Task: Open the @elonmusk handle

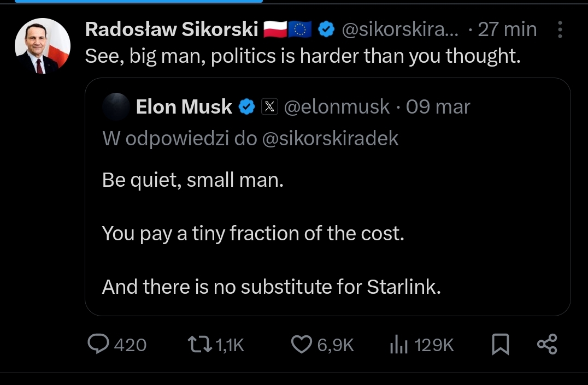Action: (x=337, y=107)
